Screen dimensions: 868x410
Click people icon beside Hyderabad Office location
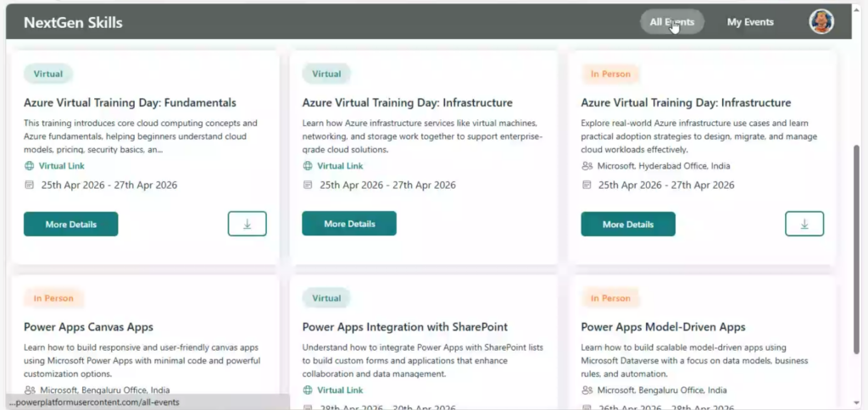[587, 166]
